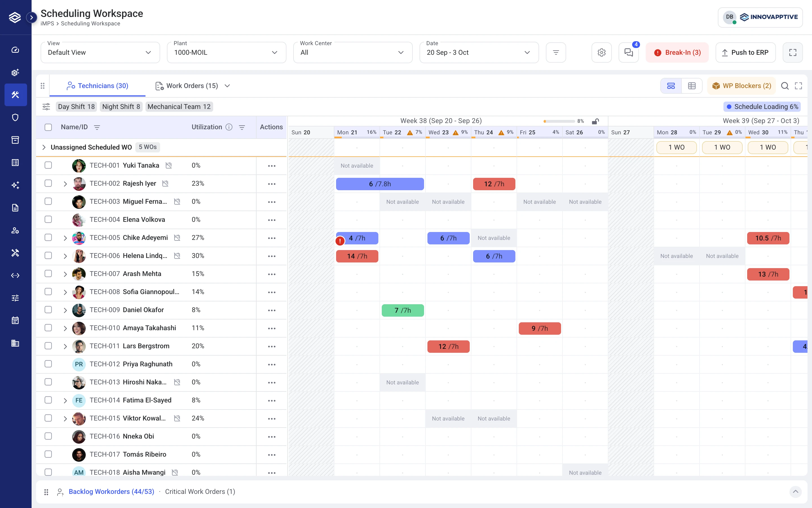Toggle fullscreen icon next to Push to ERP
Viewport: 812px width, 508px height.
tap(793, 52)
